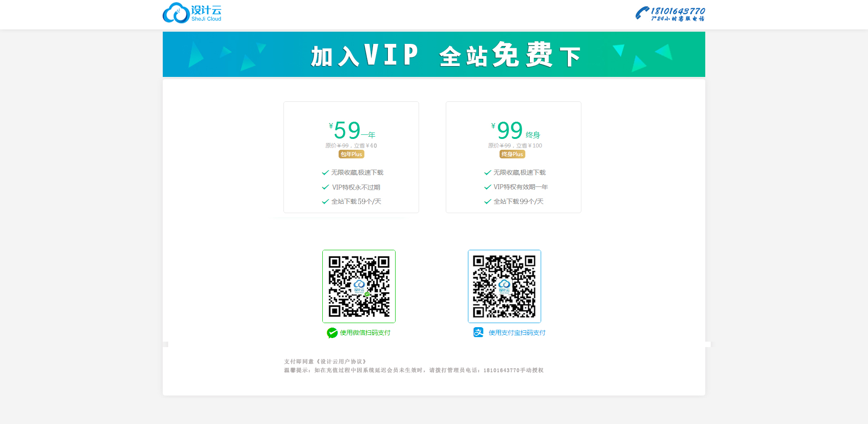Click the 使用微信扫码支付 label
The image size is (868, 424).
click(x=365, y=333)
